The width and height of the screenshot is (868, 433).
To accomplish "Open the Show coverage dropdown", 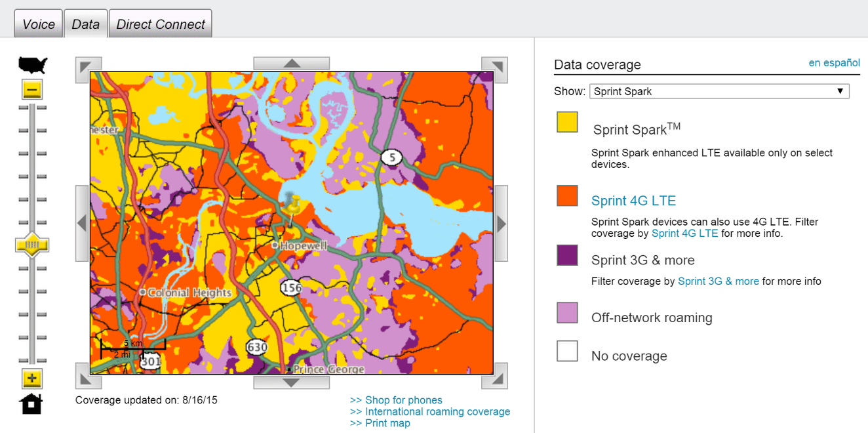I will pos(719,91).
